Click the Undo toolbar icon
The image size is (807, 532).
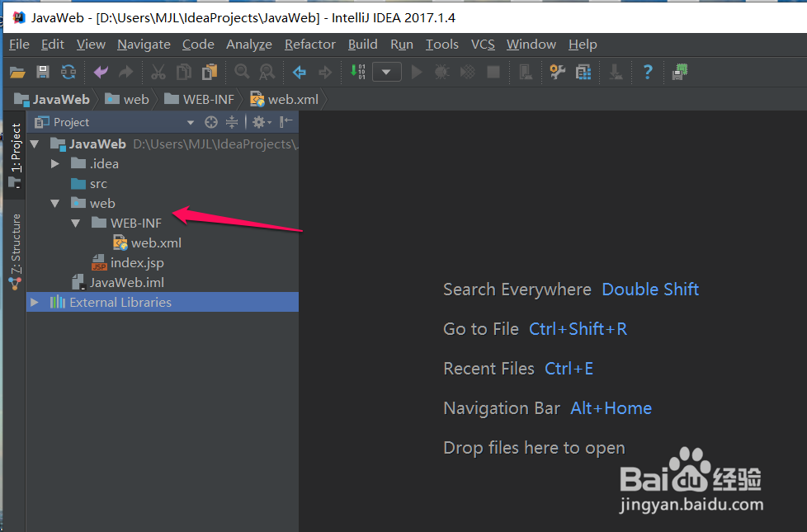pyautogui.click(x=101, y=72)
